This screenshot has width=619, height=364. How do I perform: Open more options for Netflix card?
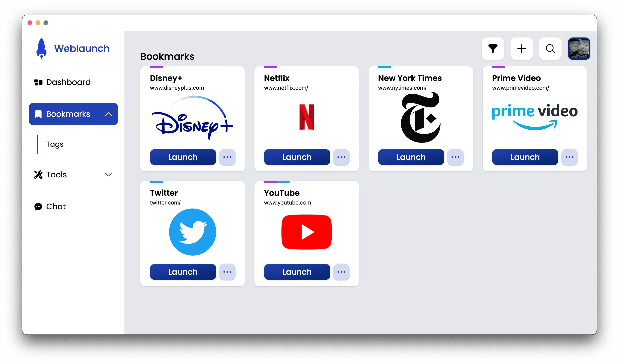pyautogui.click(x=341, y=157)
